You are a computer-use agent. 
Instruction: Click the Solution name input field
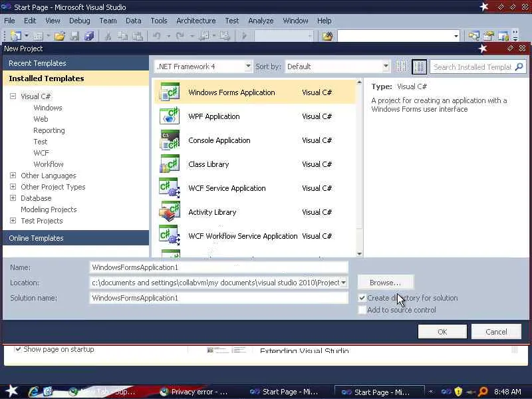pyautogui.click(x=219, y=298)
